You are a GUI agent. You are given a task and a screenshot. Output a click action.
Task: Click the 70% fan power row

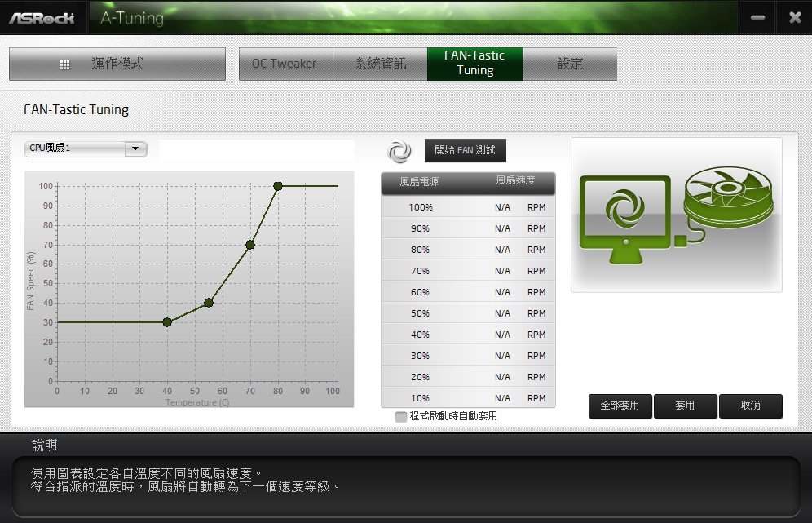click(x=468, y=271)
